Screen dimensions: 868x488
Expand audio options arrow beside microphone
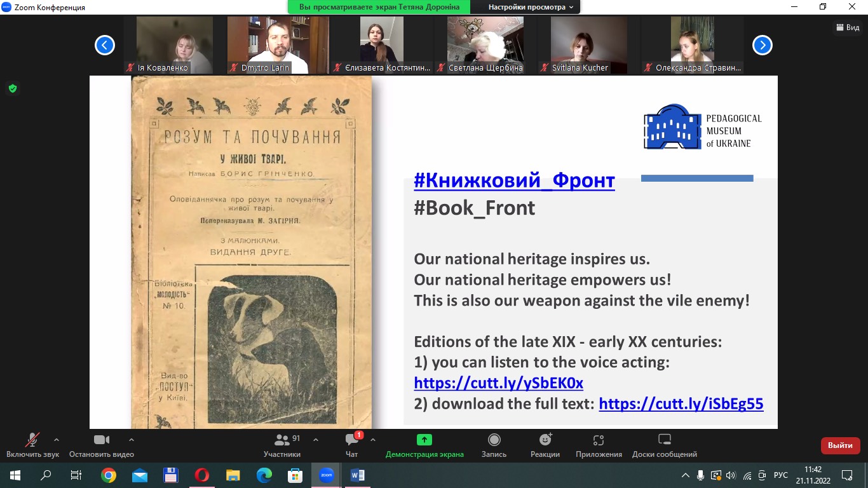click(x=57, y=439)
